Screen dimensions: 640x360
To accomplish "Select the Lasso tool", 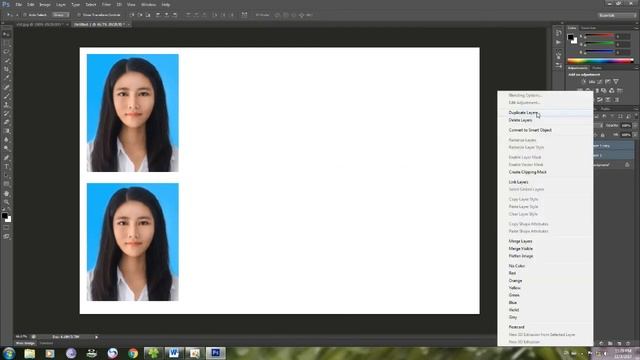I will pyautogui.click(x=7, y=52).
